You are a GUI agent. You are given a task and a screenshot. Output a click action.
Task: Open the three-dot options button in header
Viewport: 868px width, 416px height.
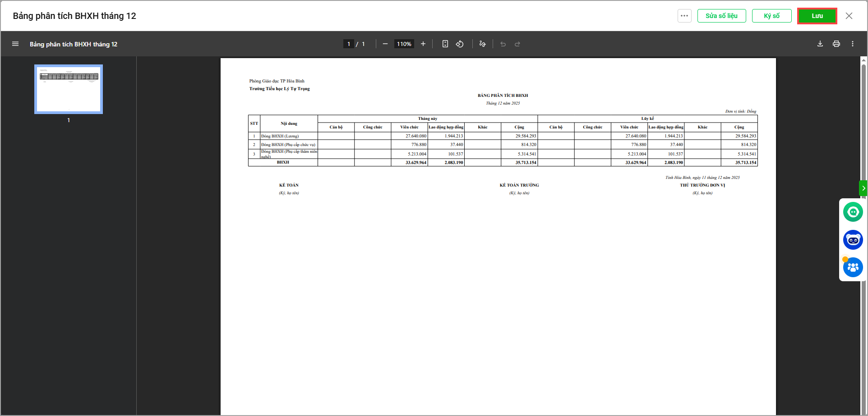tap(684, 16)
